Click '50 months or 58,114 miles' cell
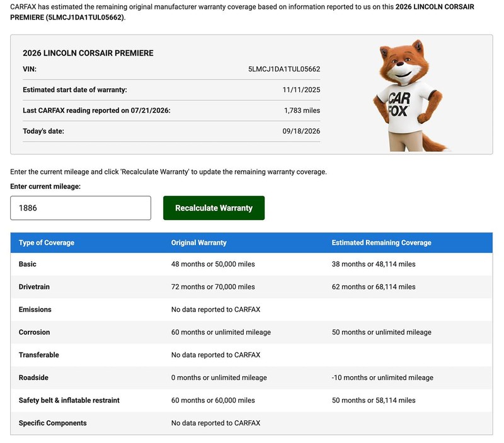Screen dimensions: 504x443 pos(374,400)
